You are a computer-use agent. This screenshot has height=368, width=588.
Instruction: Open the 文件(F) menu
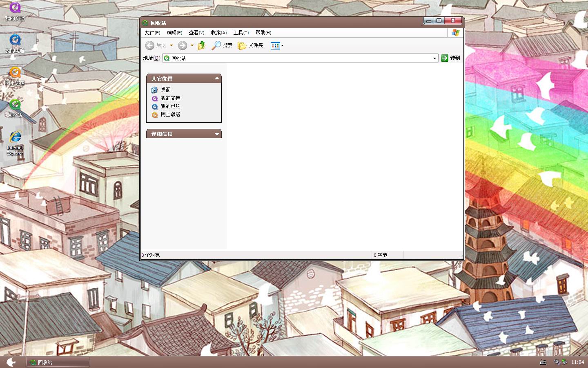point(152,33)
